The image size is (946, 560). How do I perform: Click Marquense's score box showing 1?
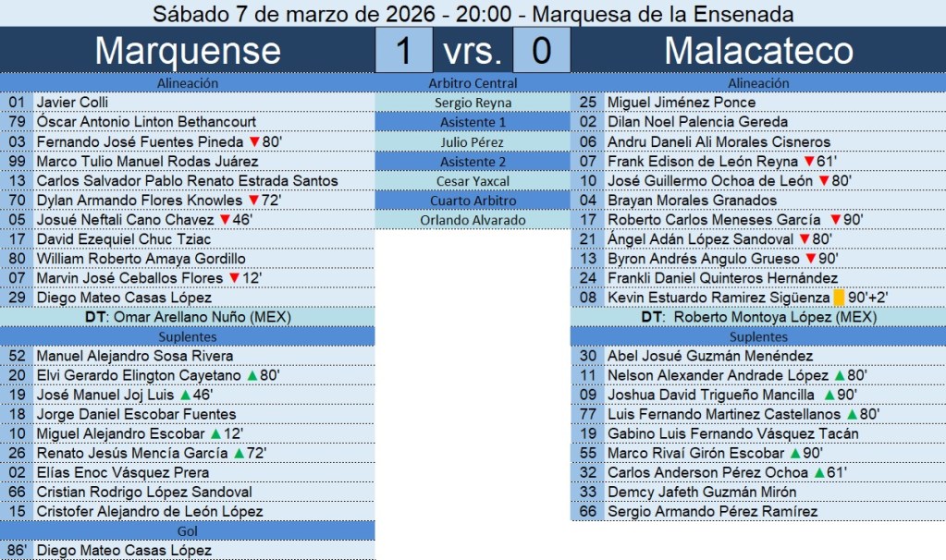coord(403,51)
